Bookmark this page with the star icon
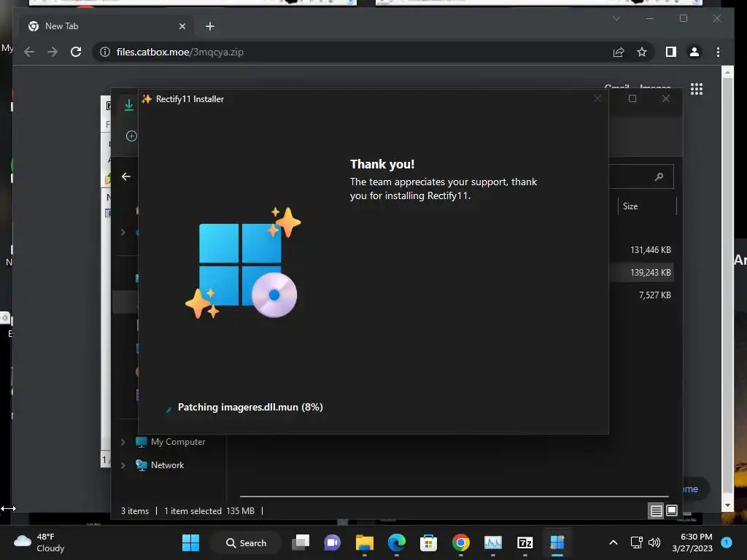The image size is (747, 560). click(x=642, y=52)
